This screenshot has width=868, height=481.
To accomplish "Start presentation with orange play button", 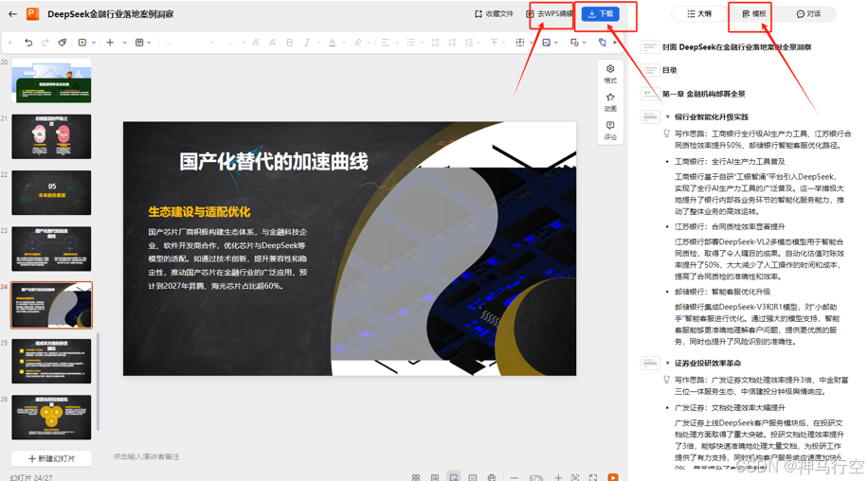I will (613, 477).
